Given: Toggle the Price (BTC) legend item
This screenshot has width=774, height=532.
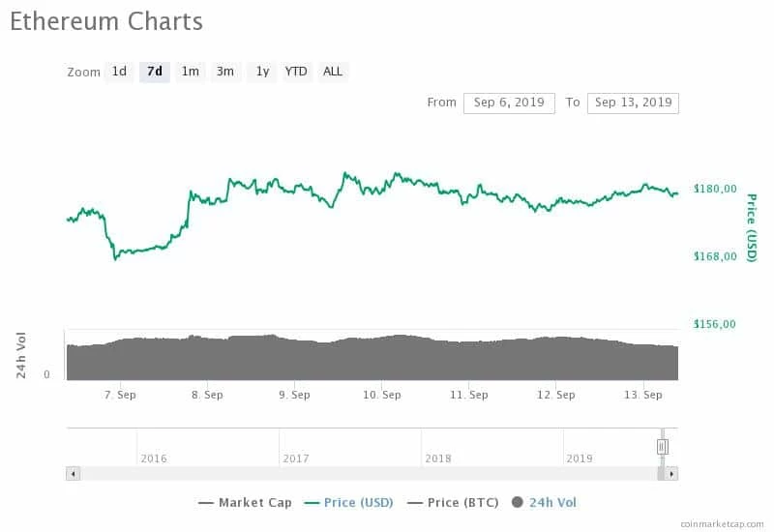Looking at the screenshot, I should click(x=453, y=503).
